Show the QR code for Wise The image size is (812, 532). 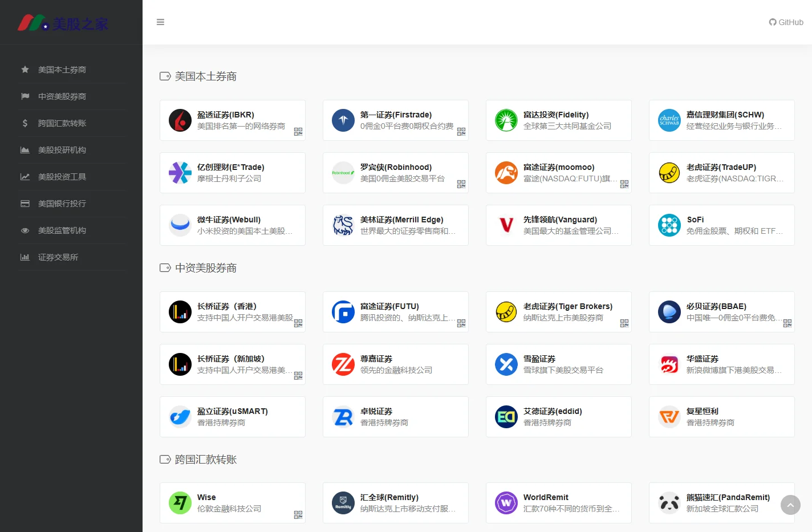coord(298,515)
